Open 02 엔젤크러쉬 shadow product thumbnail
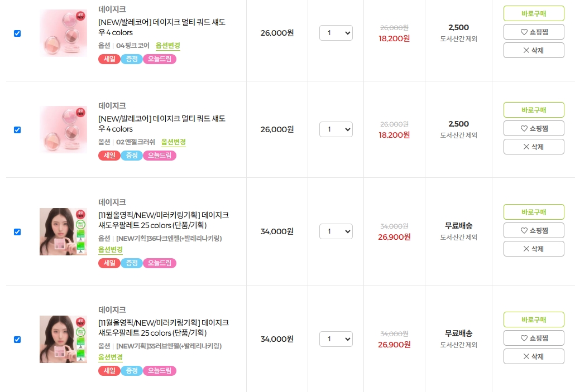 coord(63,129)
